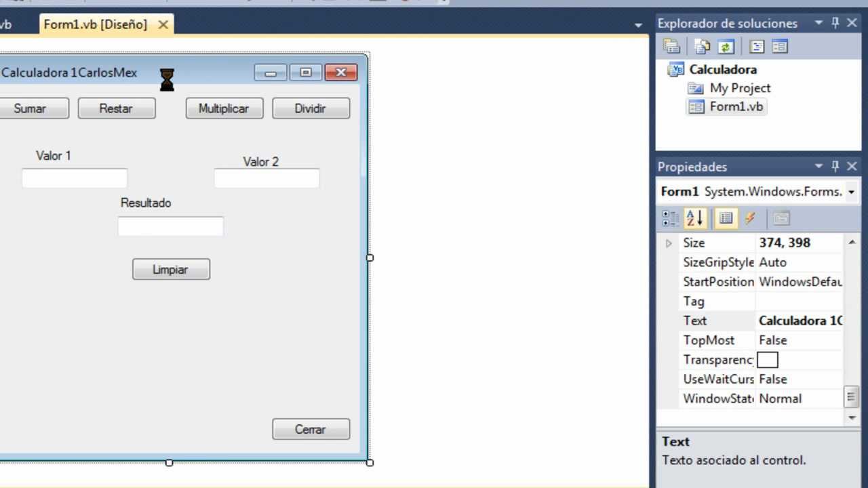
Task: Open Explorador de soluciones window position menu
Action: (818, 23)
